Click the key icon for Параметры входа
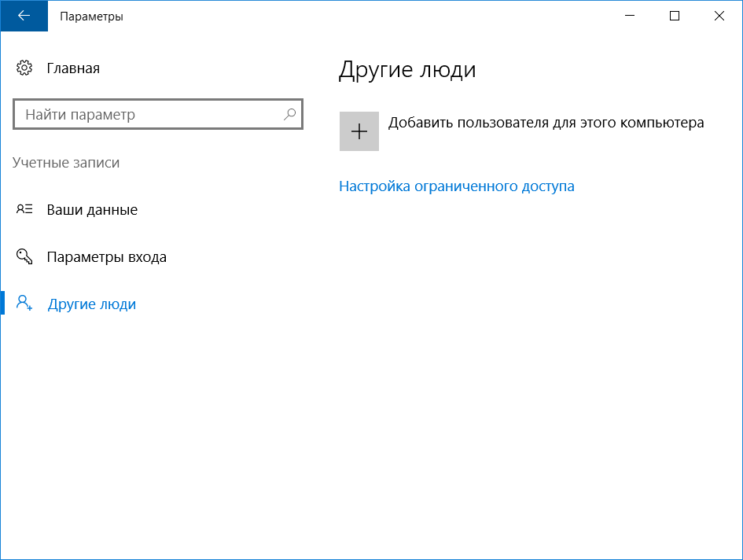743x560 pixels. (x=24, y=256)
